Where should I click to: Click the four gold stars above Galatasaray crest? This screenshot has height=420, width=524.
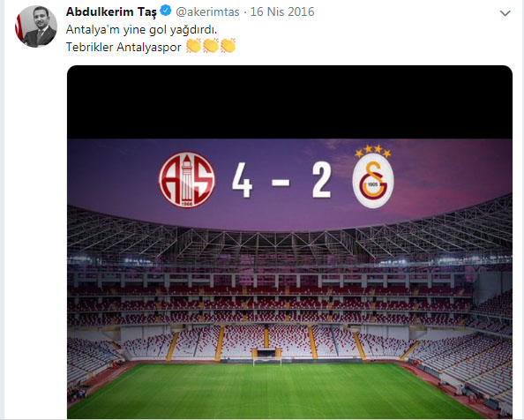(x=373, y=150)
